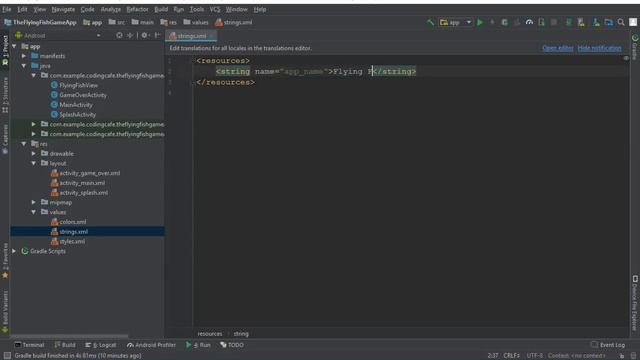The image size is (640, 360).
Task: Select the strings.xml editor tab
Action: point(191,36)
